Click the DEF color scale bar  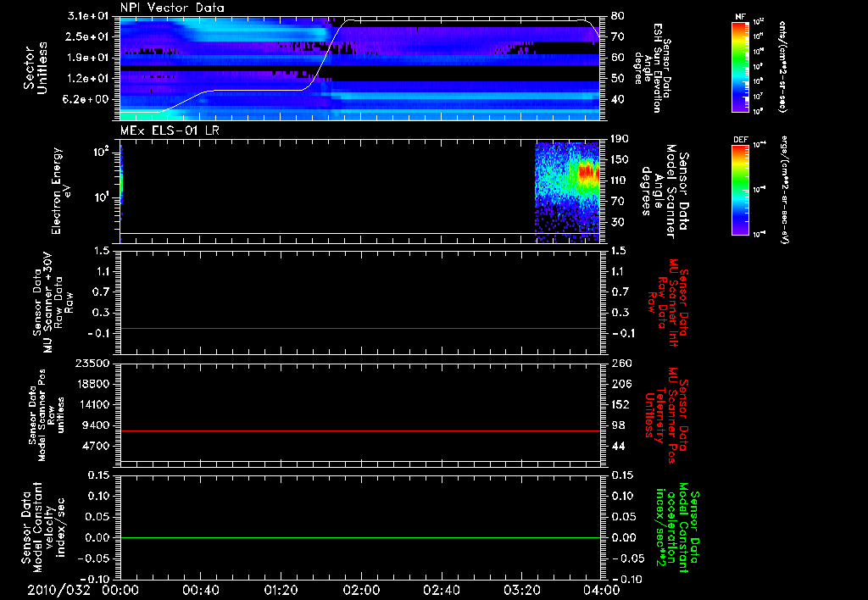click(x=741, y=189)
